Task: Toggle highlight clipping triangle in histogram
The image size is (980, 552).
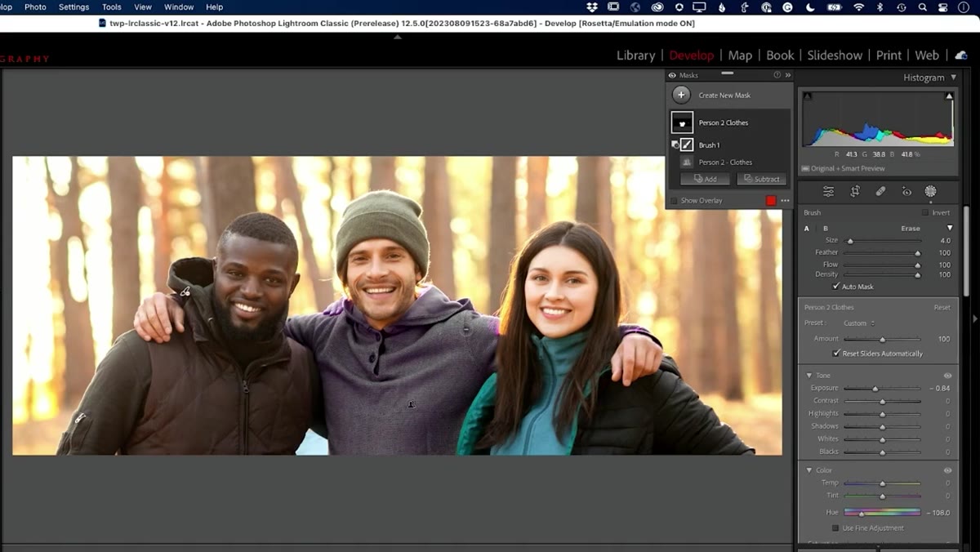Action: click(949, 96)
